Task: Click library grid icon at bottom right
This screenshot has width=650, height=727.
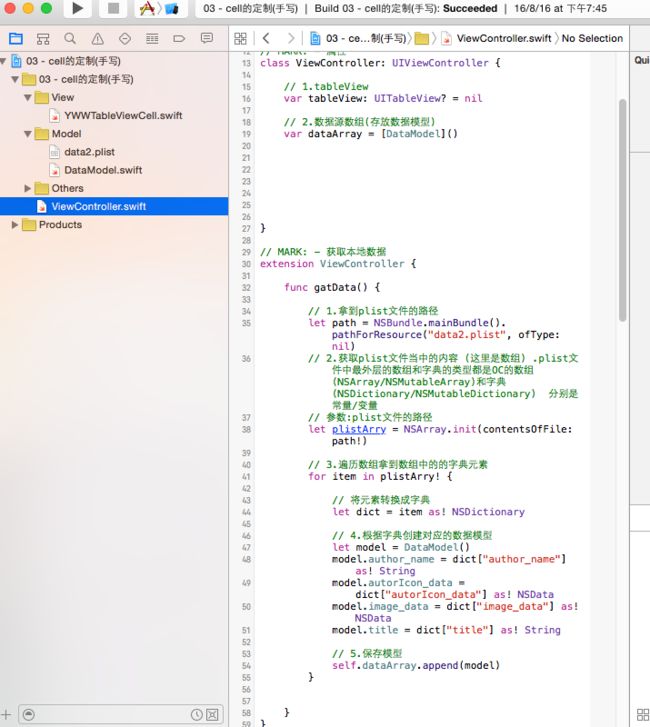Action: [x=643, y=714]
